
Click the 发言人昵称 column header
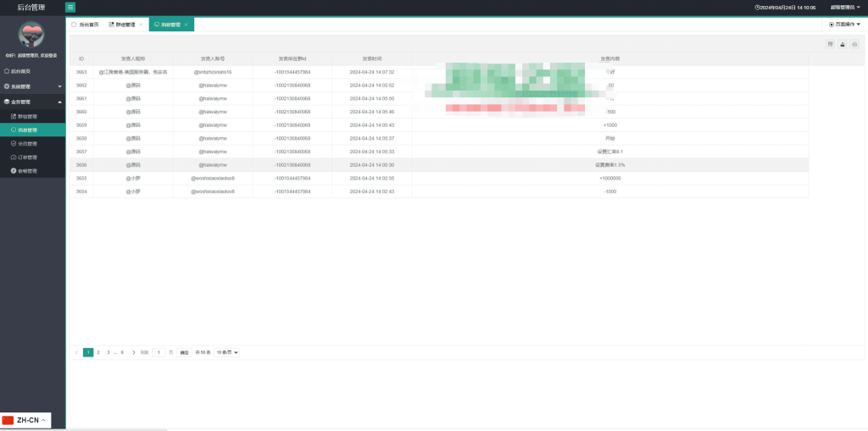tap(133, 58)
